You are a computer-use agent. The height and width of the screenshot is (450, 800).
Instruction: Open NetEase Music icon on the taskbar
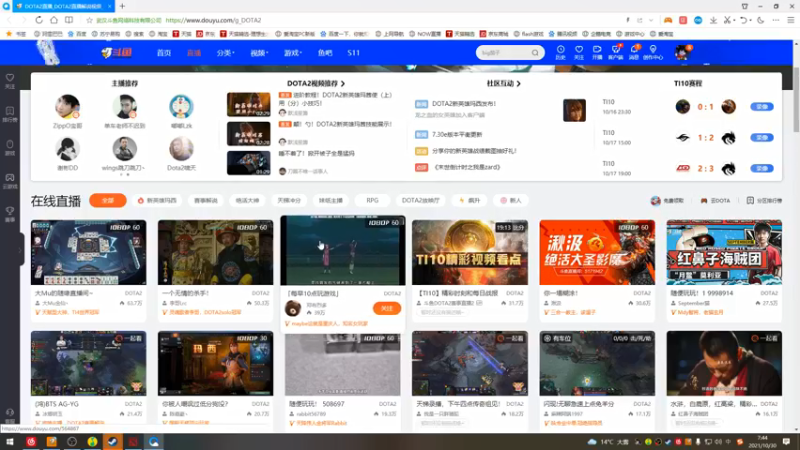point(31,441)
